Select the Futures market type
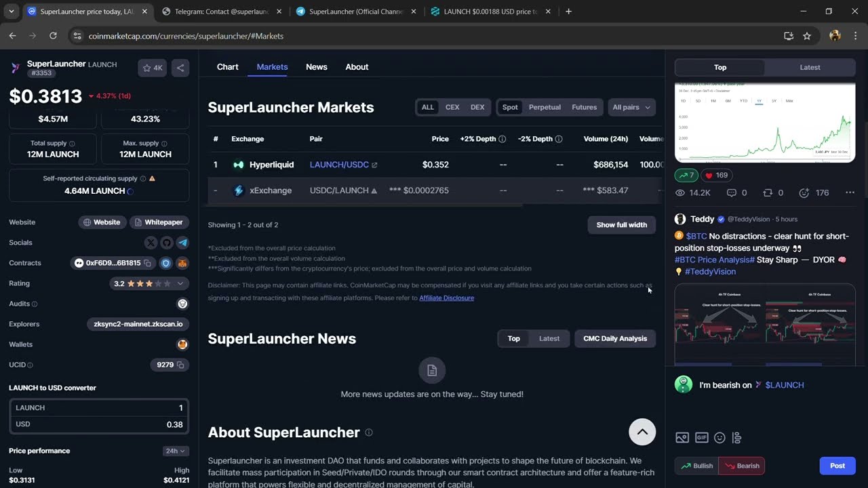 (584, 107)
